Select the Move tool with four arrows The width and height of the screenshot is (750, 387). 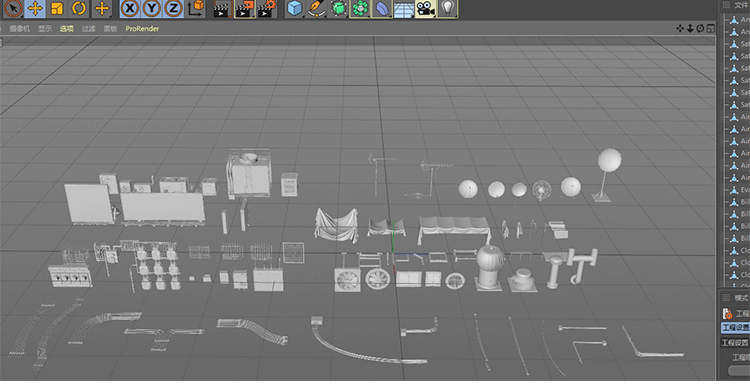[35, 9]
